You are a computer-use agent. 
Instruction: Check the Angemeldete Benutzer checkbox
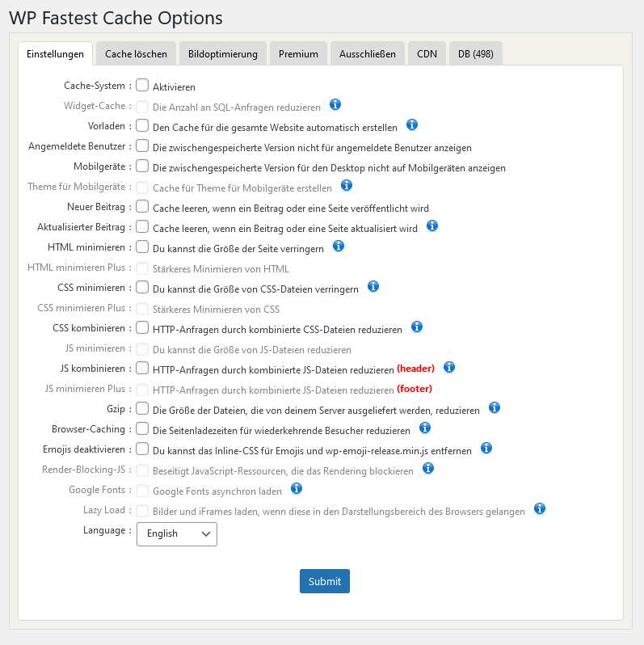[x=142, y=145]
